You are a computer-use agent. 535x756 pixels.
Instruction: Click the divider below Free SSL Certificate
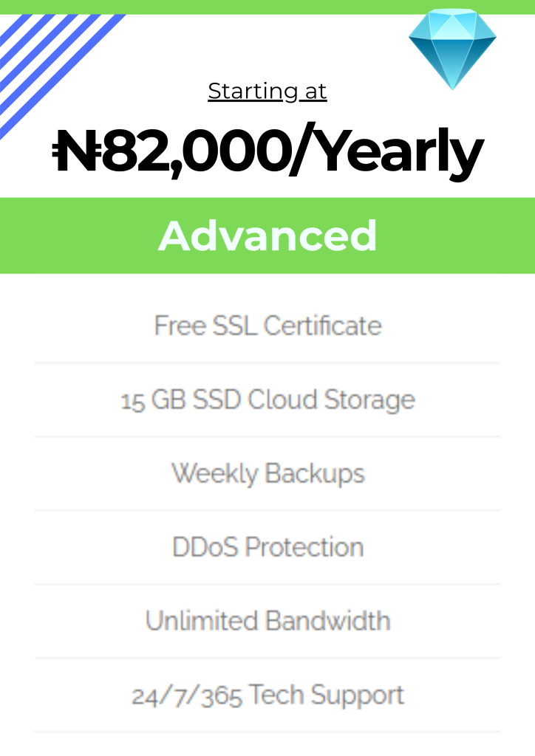tap(267, 362)
